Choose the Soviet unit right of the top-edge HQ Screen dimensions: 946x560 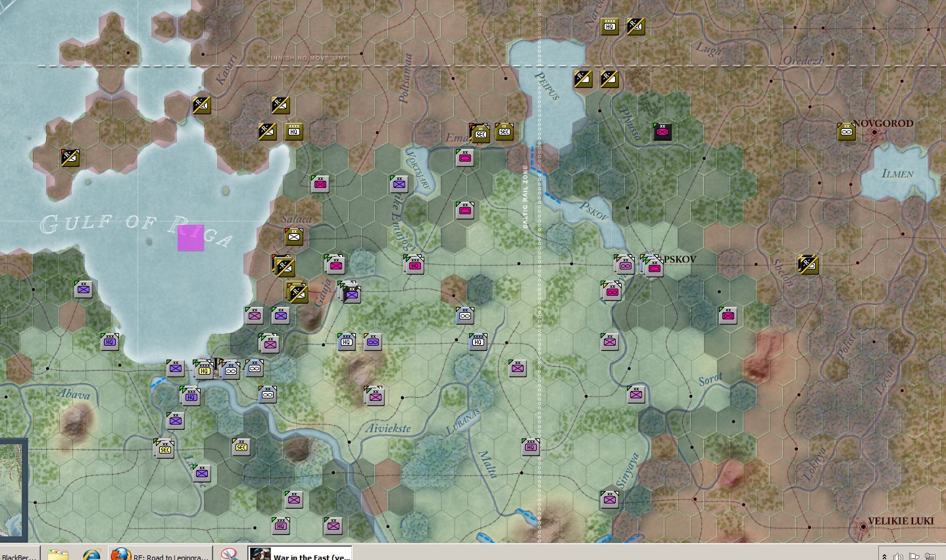click(x=635, y=26)
